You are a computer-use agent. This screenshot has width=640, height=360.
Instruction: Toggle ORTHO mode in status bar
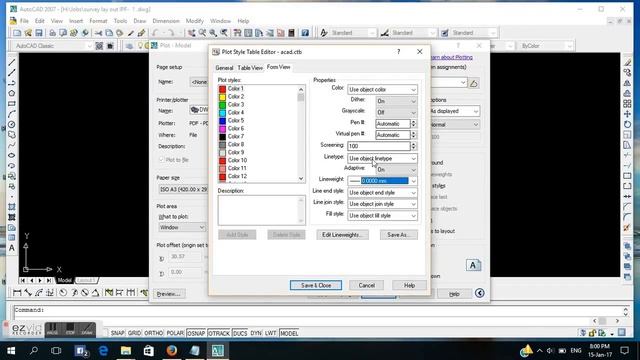(x=153, y=333)
